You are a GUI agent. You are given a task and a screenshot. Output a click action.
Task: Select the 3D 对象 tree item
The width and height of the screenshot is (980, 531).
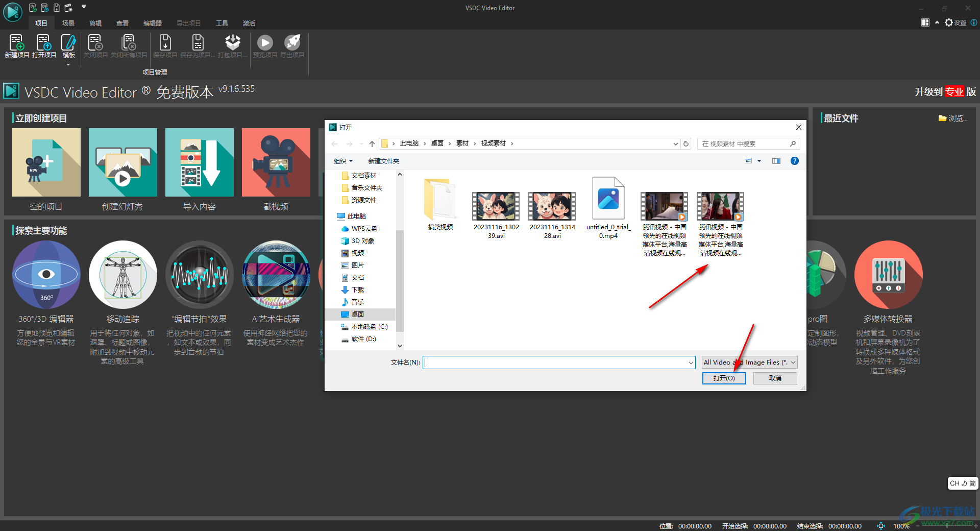(358, 241)
